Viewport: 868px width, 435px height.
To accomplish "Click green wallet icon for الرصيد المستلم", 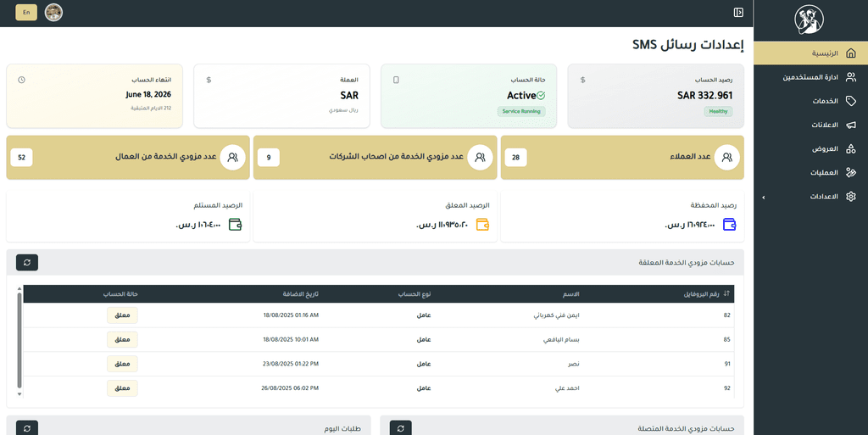I will 236,225.
